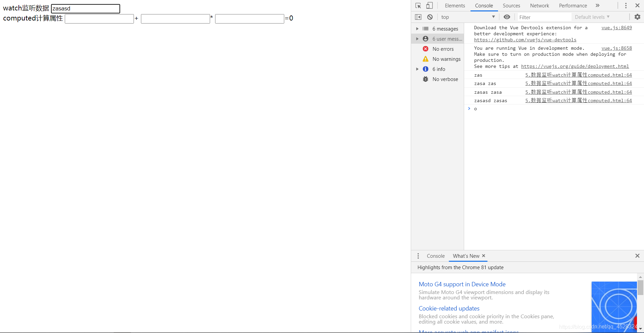The height and width of the screenshot is (333, 644).
Task: Click the third computed input after asterisk
Action: (x=250, y=19)
